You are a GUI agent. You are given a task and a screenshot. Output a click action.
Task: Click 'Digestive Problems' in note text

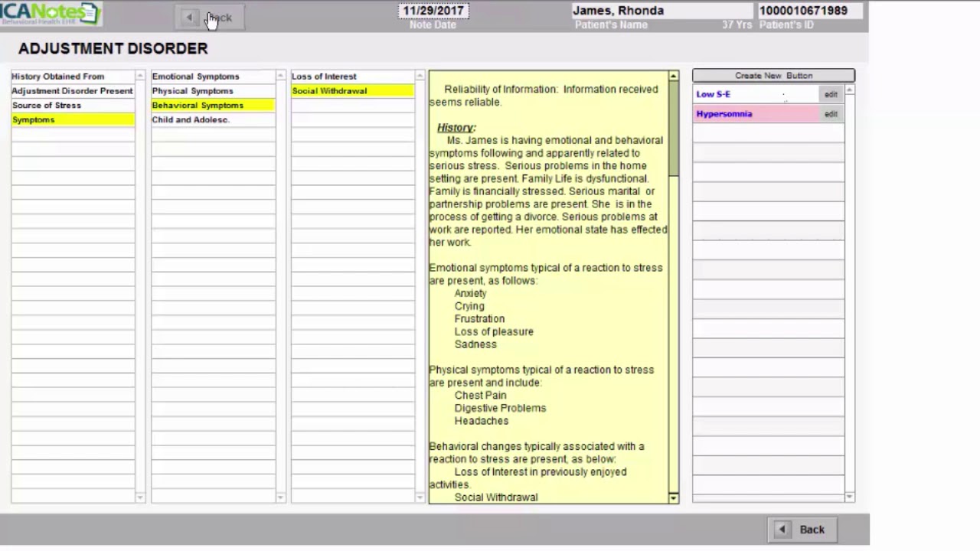coord(500,408)
